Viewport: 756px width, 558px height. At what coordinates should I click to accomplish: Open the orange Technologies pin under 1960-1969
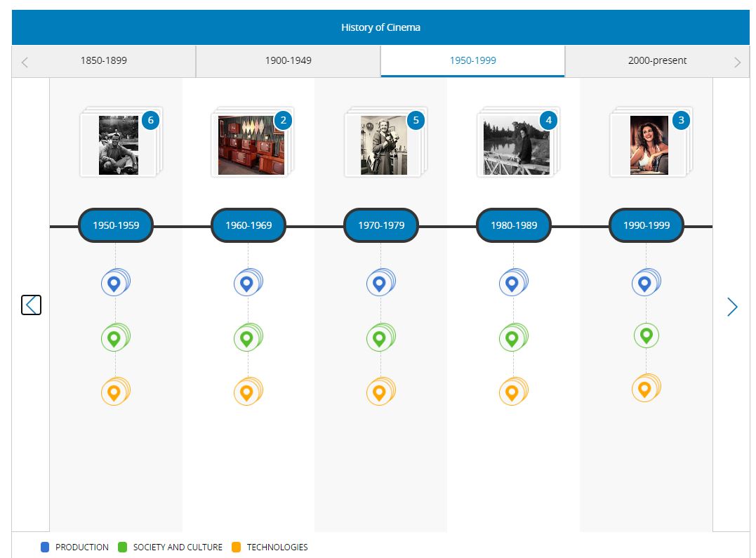click(x=248, y=391)
